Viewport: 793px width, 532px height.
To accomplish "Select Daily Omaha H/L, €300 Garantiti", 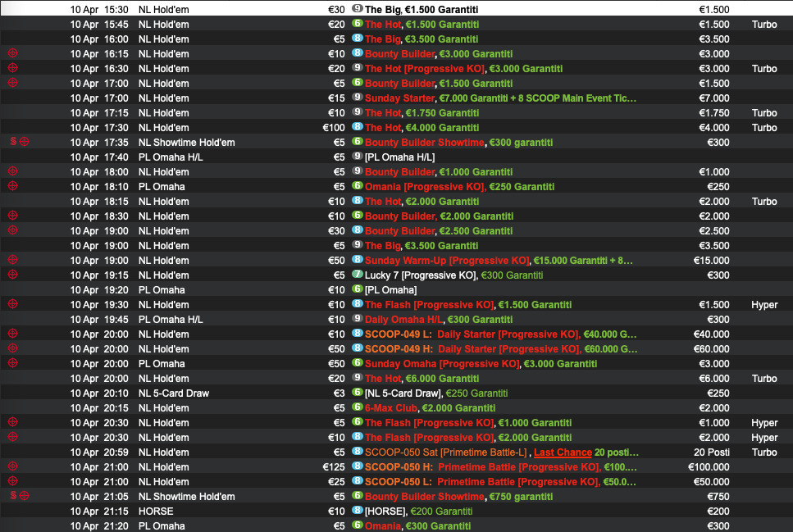I will click(439, 320).
